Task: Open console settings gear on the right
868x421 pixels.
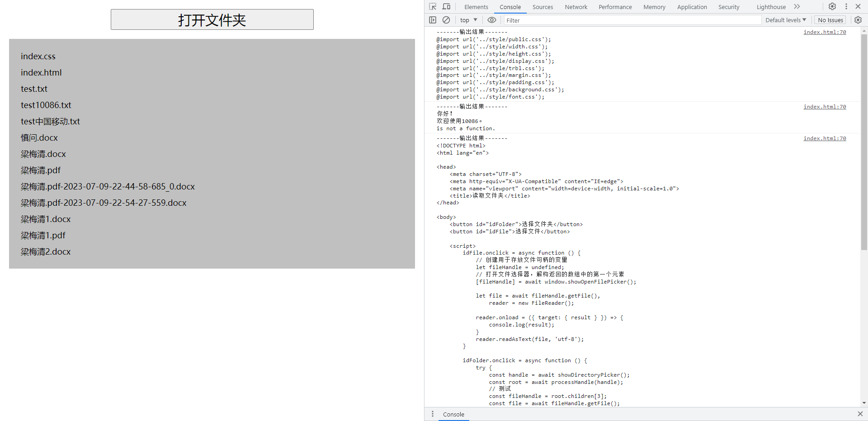Action: pyautogui.click(x=858, y=20)
